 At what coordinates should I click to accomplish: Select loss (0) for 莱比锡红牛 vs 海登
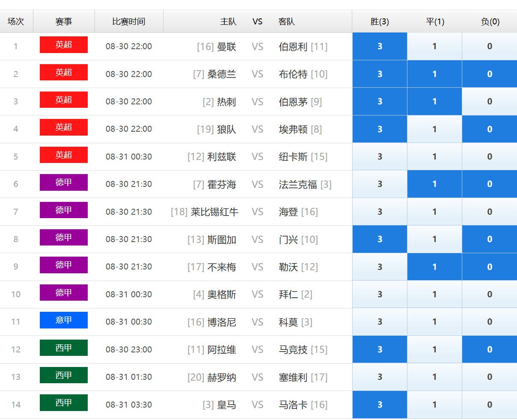click(490, 212)
